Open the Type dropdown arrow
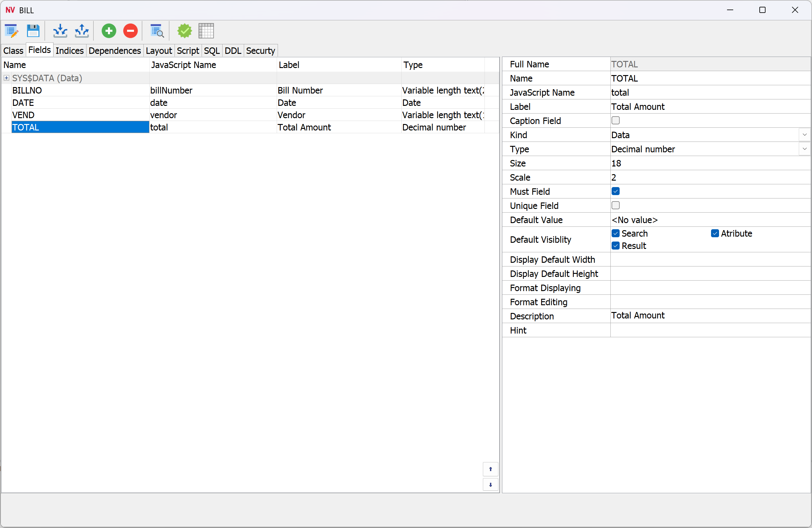This screenshot has height=528, width=812. 805,149
